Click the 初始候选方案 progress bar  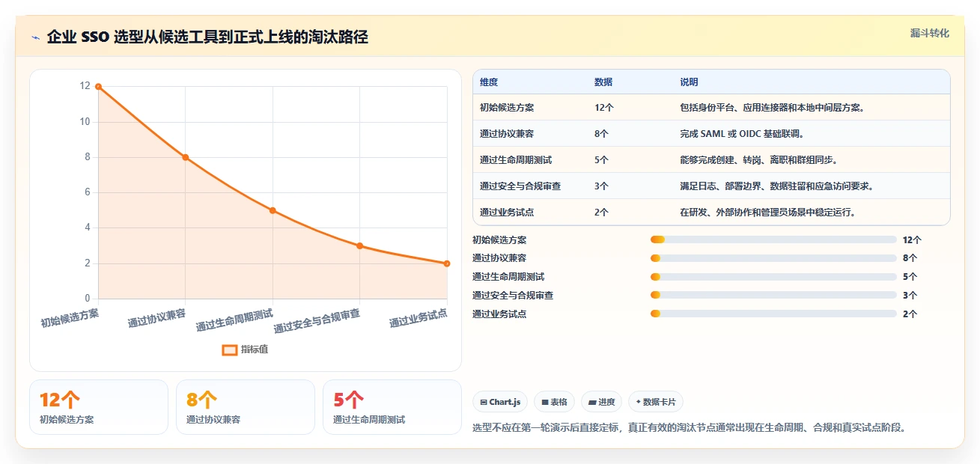[773, 239]
